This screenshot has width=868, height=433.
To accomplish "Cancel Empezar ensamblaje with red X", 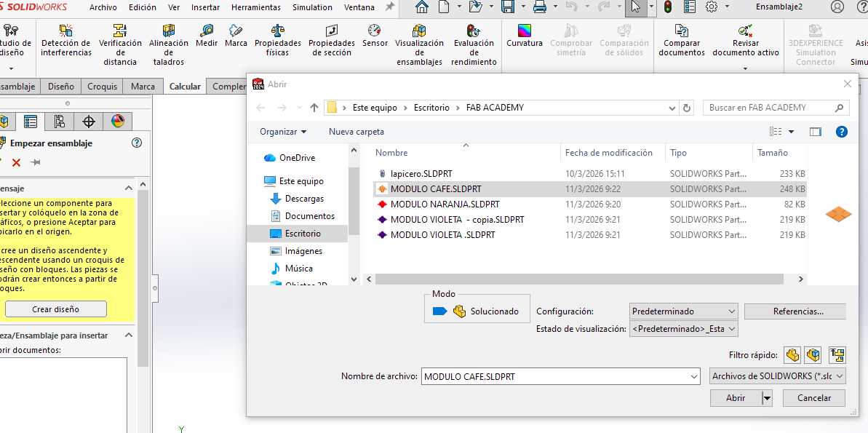I will tap(17, 162).
